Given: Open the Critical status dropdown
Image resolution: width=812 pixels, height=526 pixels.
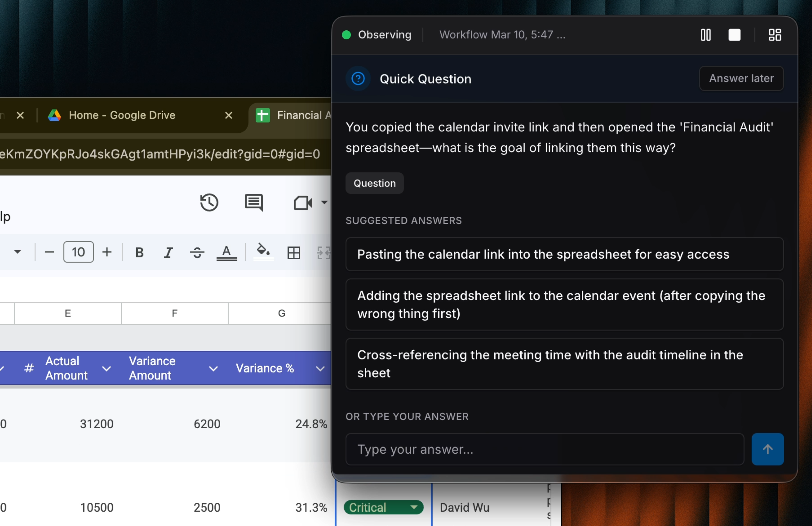Looking at the screenshot, I should pos(414,507).
